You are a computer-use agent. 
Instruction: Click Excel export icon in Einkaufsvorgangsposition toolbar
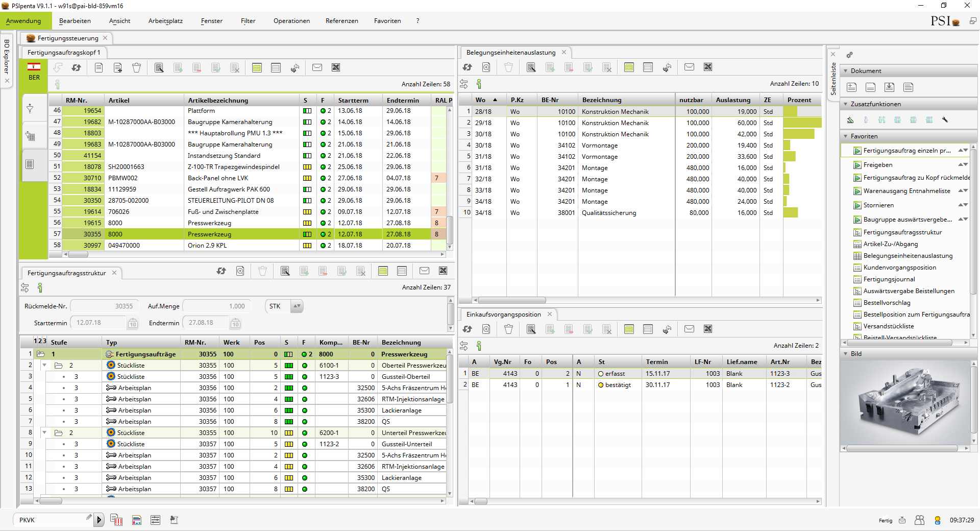click(x=708, y=329)
